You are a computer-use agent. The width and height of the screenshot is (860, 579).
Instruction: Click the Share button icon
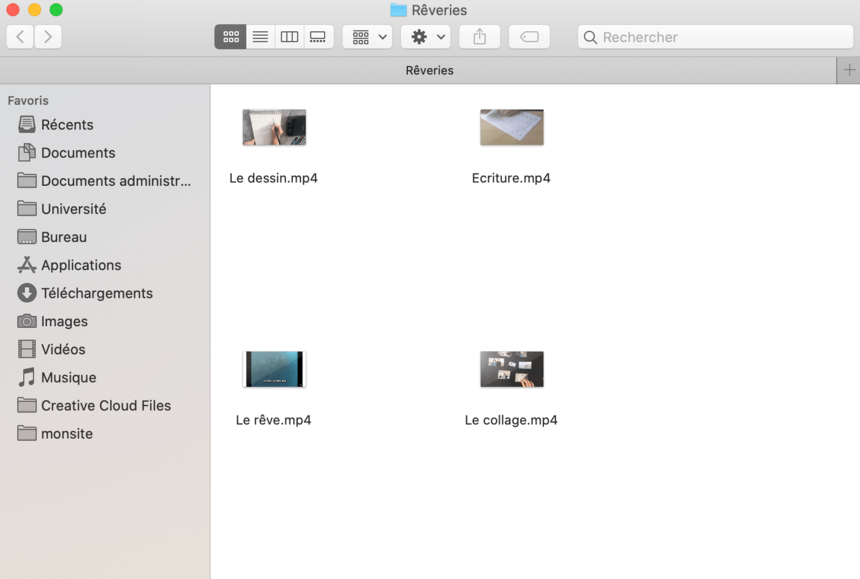(x=479, y=37)
